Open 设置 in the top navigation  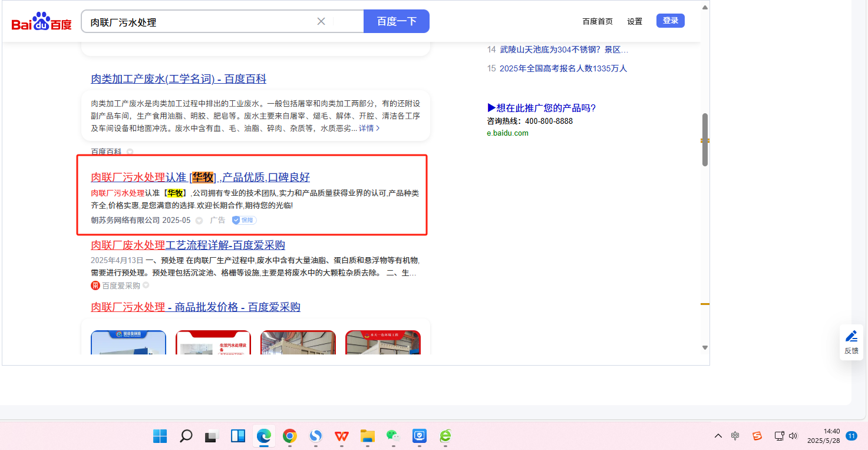(x=635, y=21)
